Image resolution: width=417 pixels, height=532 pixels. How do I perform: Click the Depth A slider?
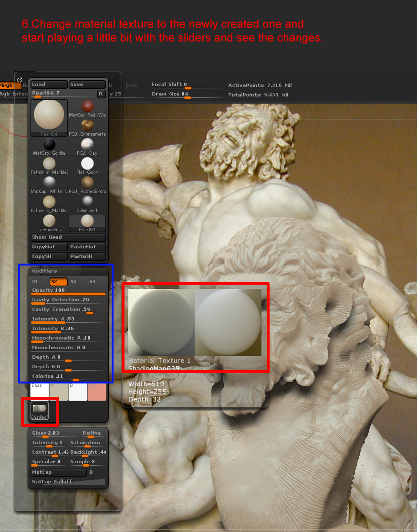click(68, 358)
